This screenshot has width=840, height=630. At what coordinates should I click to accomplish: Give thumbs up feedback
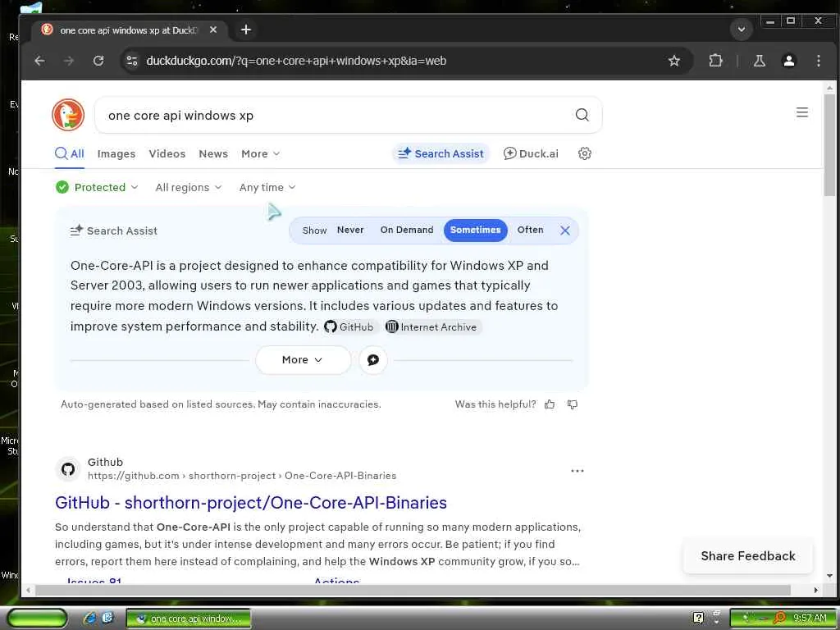click(550, 404)
